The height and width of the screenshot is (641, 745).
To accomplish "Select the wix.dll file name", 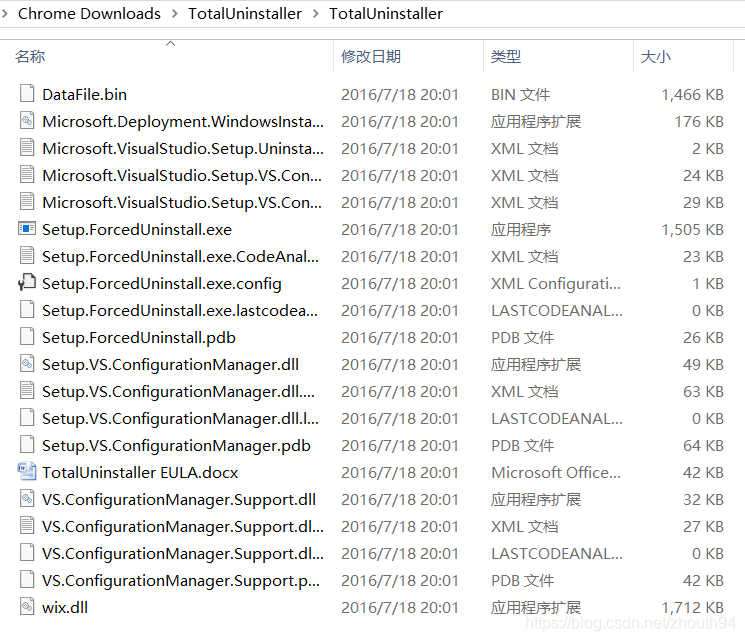I will [65, 608].
